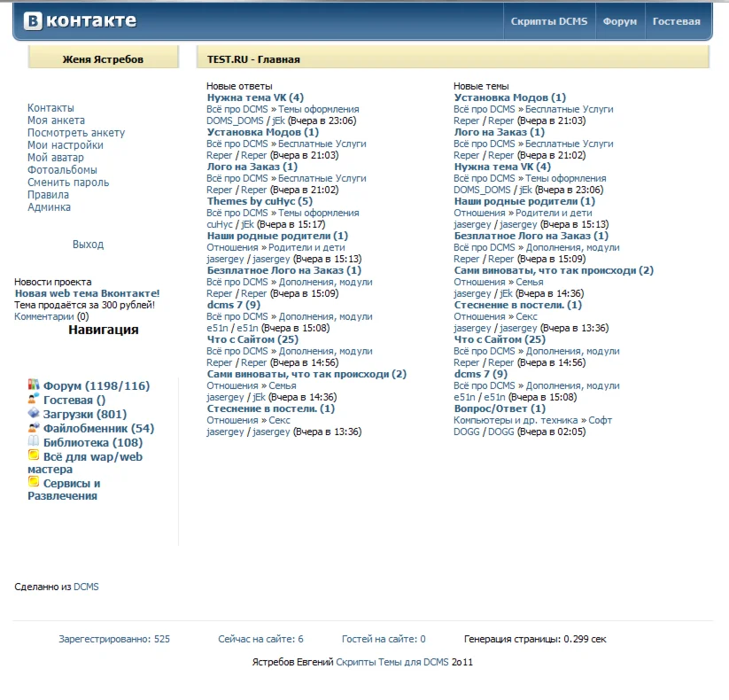Image resolution: width=729 pixels, height=700 pixels.
Task: Open Нужна тема VK (4) in Новые темы
Action: pos(502,167)
